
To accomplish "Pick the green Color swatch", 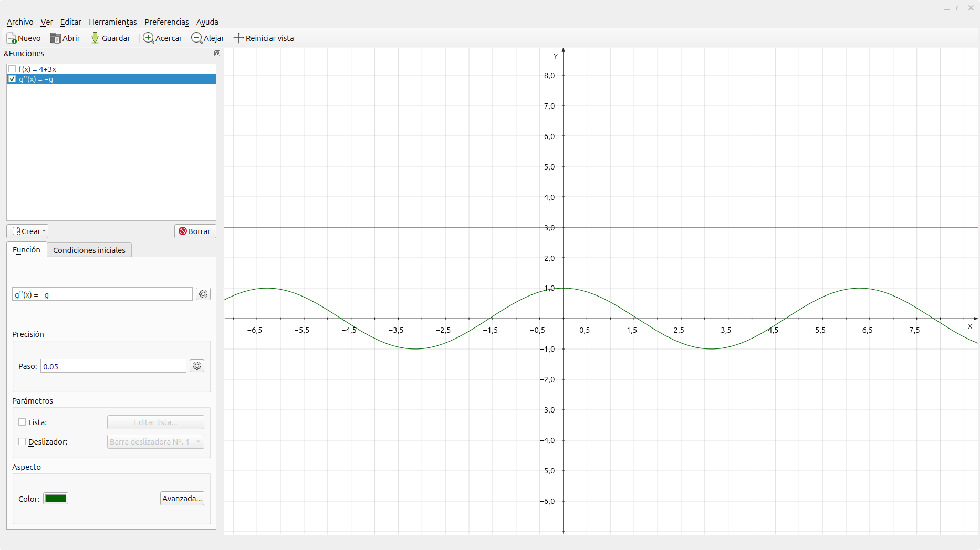I will (x=56, y=499).
